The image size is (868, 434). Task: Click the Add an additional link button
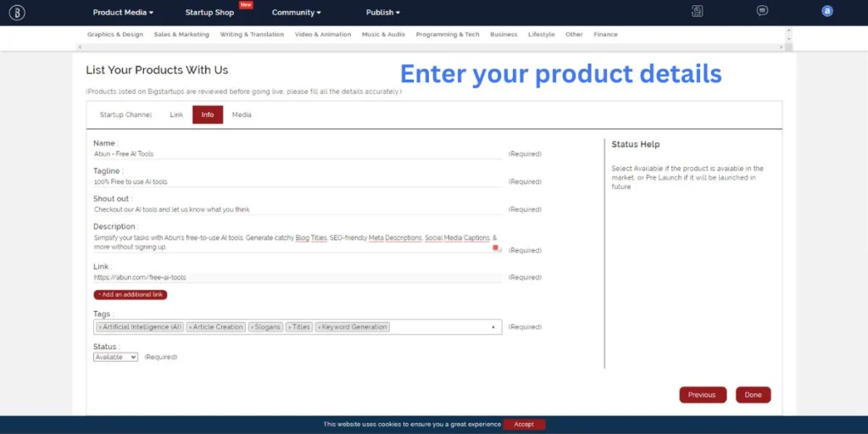click(x=130, y=294)
